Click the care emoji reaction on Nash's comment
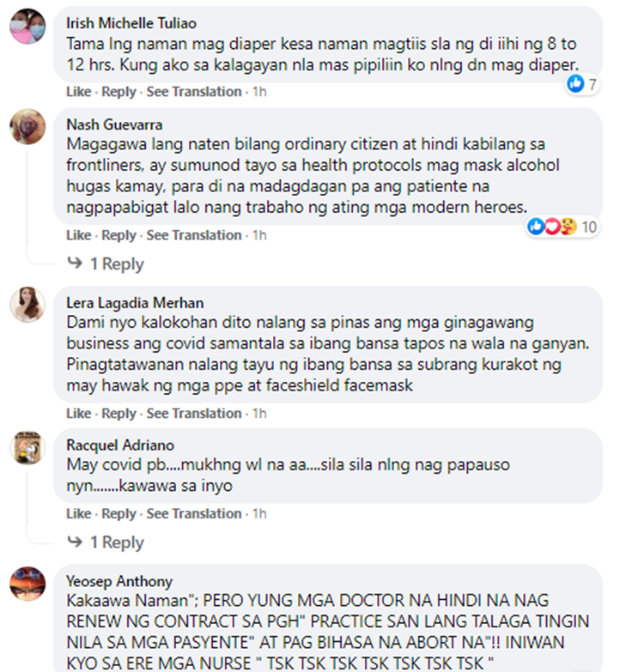This screenshot has height=672, width=644. (x=568, y=227)
